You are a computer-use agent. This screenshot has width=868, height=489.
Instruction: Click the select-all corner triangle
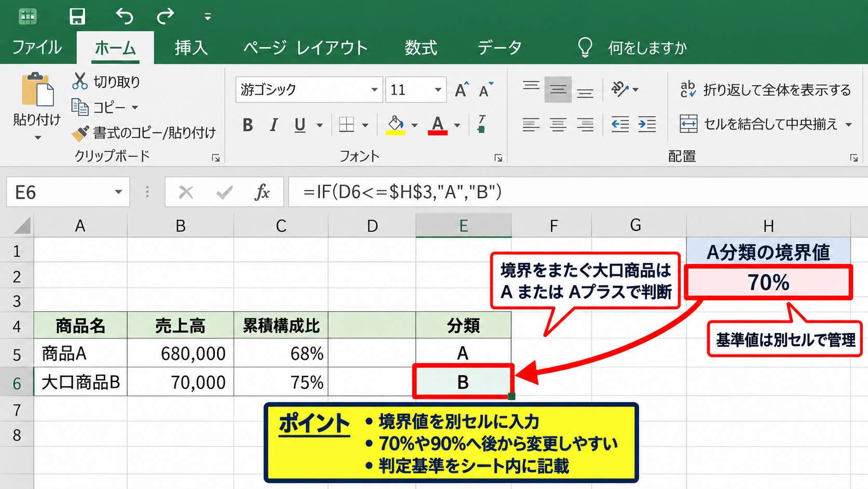coord(21,226)
